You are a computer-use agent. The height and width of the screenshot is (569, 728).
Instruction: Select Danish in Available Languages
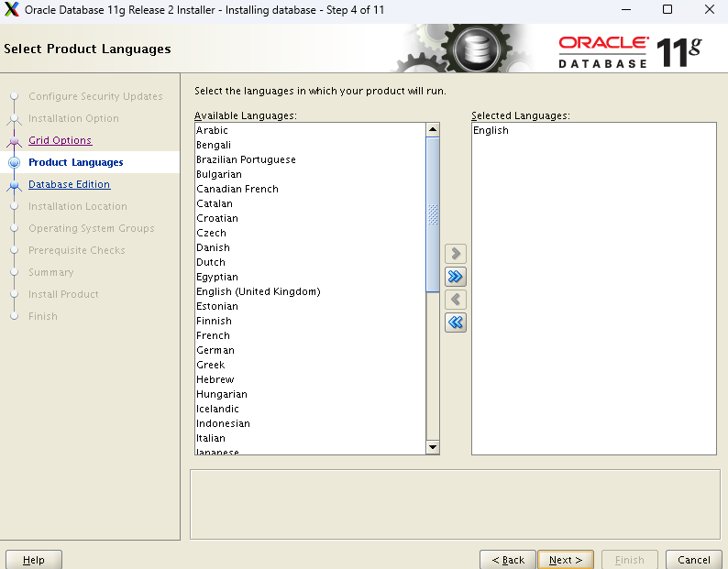pos(310,247)
